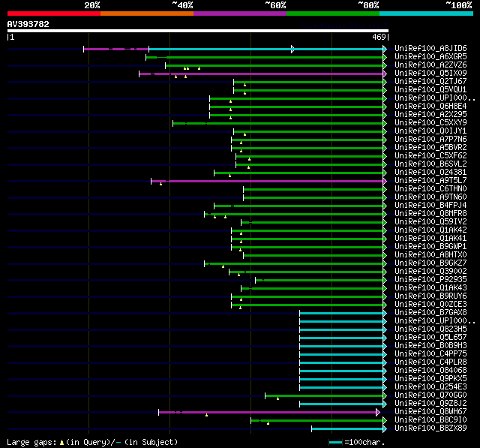Select the UniRef100_C5XXY9 label
The width and height of the screenshot is (480, 448).
430,123
